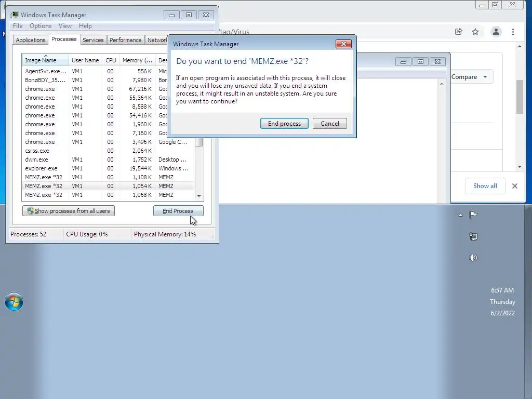Click the network tray icon

[x=473, y=236]
